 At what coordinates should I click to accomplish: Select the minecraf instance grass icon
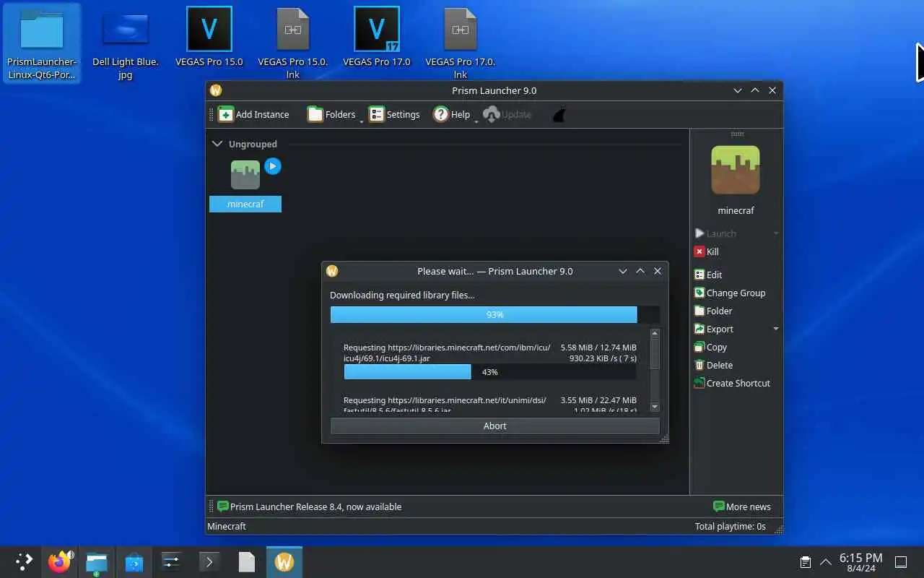245,175
